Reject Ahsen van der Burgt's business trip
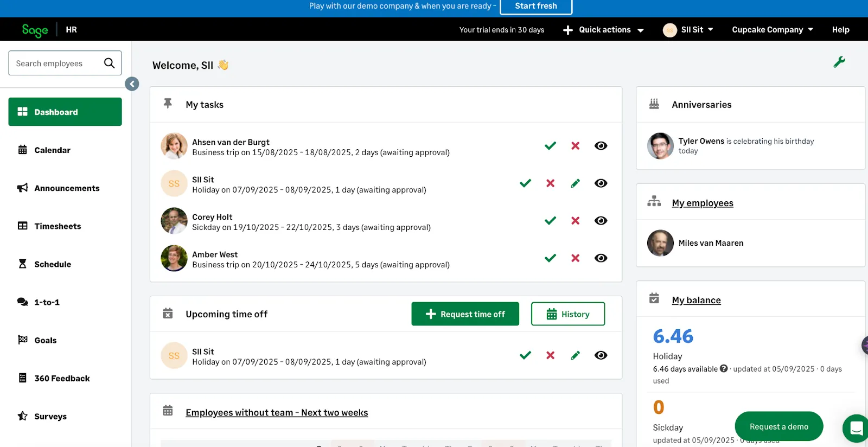This screenshot has width=868, height=447. point(575,145)
